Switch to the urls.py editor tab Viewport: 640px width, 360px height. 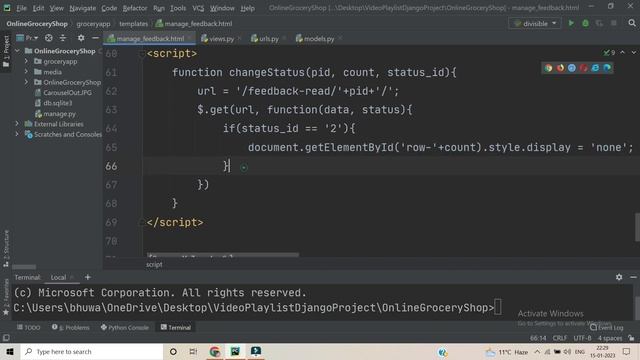268,39
